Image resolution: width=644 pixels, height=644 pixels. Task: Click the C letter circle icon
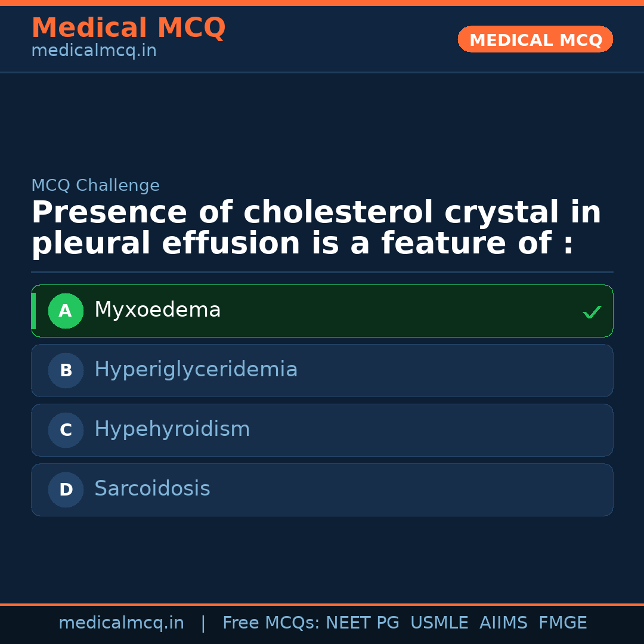66,430
